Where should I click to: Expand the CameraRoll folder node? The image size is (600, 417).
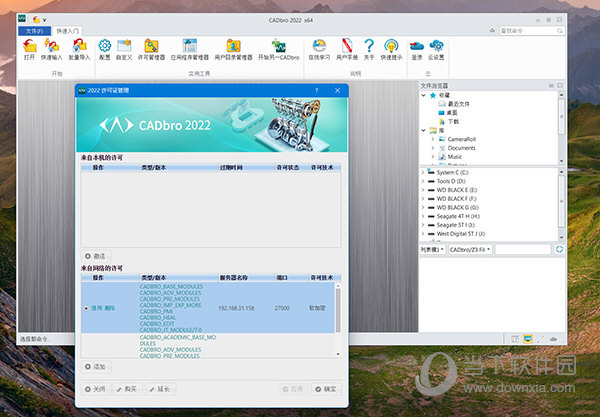coord(433,139)
